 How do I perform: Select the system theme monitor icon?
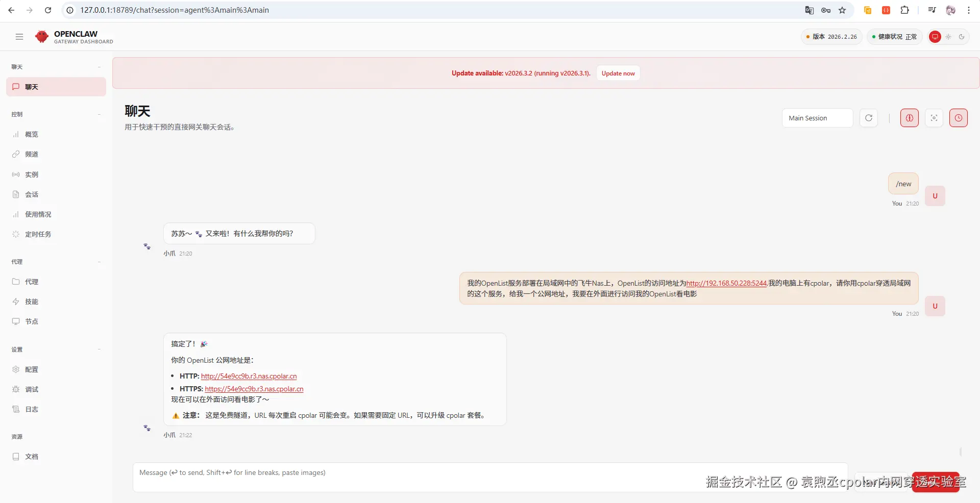935,37
